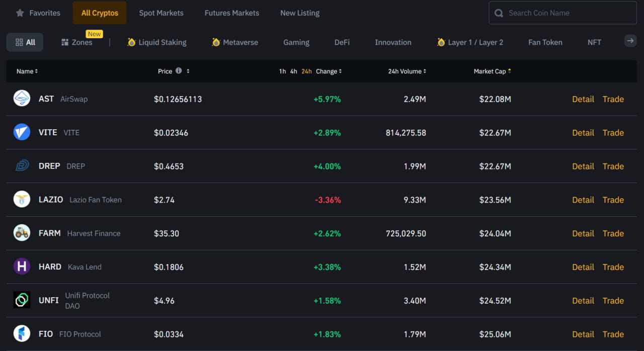Image resolution: width=644 pixels, height=351 pixels.
Task: Click the HARD Kava Lend coin icon
Action: (x=21, y=267)
